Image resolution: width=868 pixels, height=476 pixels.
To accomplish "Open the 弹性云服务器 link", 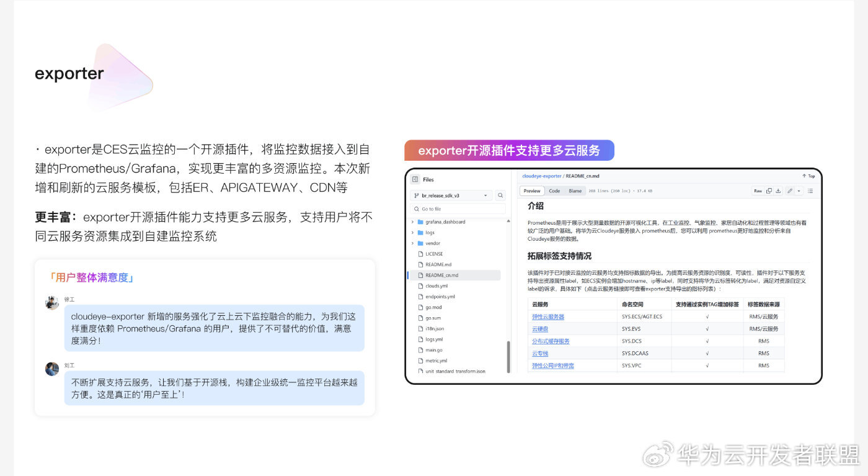I will click(548, 317).
